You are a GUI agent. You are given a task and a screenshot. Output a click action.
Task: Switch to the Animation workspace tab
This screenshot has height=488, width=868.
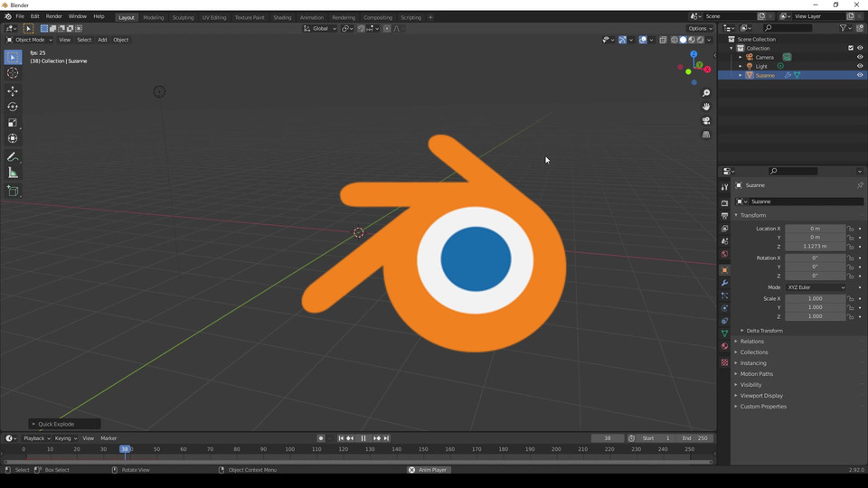pyautogui.click(x=312, y=18)
